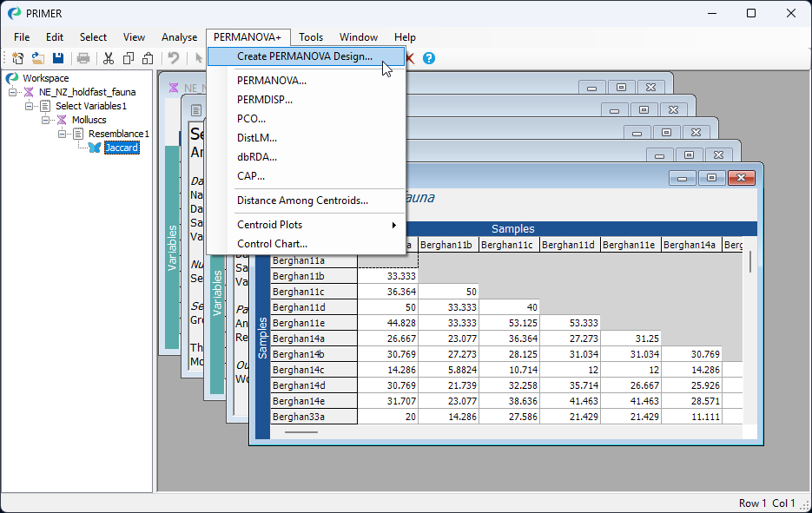812x513 pixels.
Task: Click the Berghan11c column header
Action: 509,246
